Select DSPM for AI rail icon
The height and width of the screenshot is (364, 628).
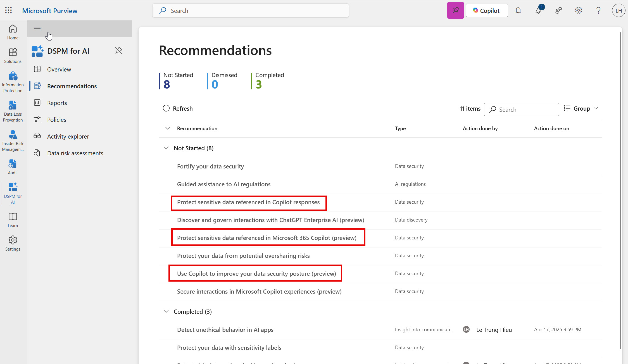[x=13, y=193]
